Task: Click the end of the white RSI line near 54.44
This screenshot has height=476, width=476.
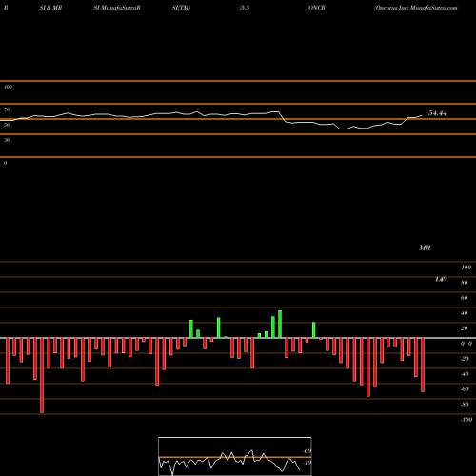Action: click(422, 115)
